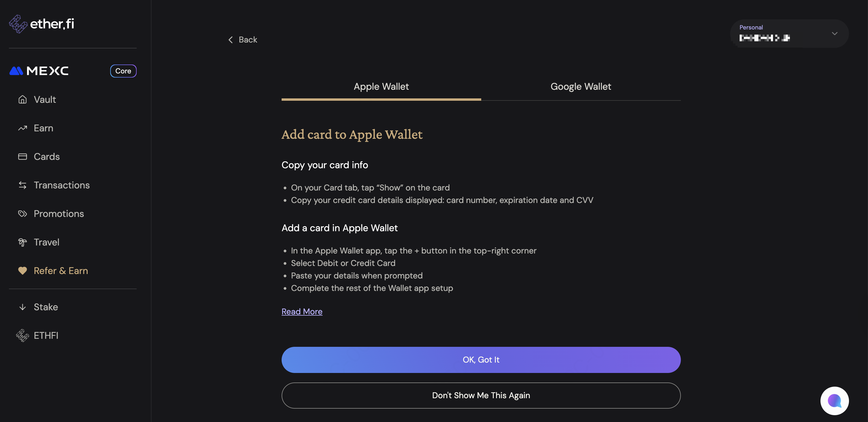Expand the Personal account dropdown chevron

coord(834,34)
